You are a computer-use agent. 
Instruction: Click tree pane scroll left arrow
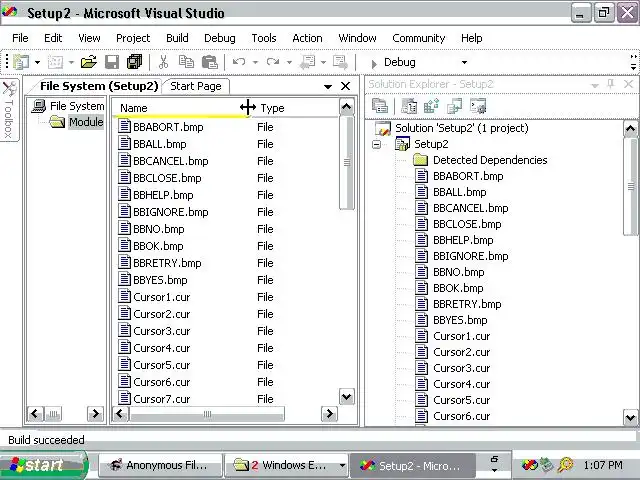tap(35, 414)
